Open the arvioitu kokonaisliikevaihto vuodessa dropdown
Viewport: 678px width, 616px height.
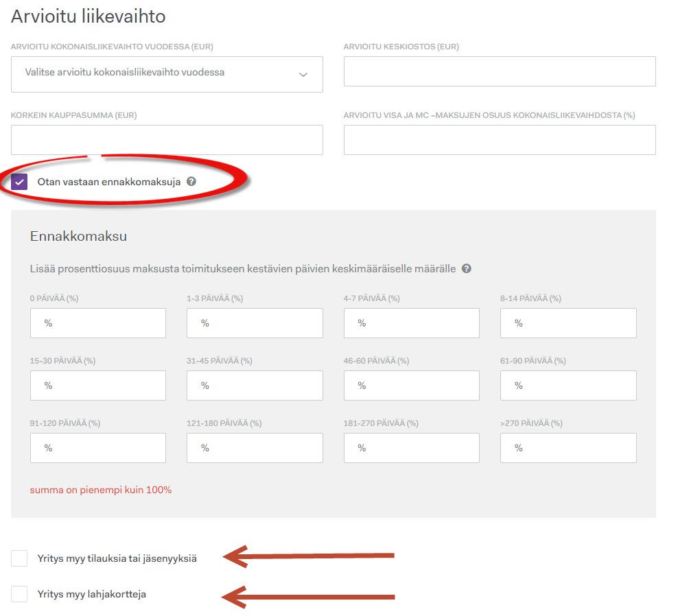pyautogui.click(x=167, y=74)
